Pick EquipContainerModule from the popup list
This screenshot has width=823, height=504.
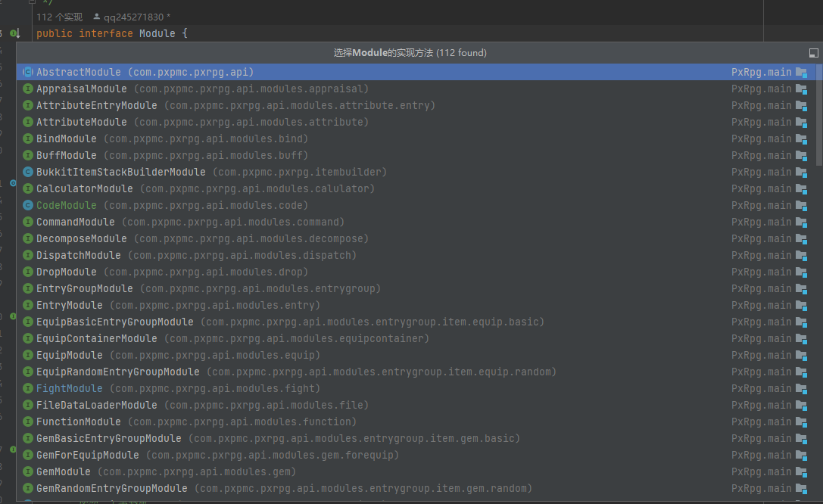click(97, 338)
